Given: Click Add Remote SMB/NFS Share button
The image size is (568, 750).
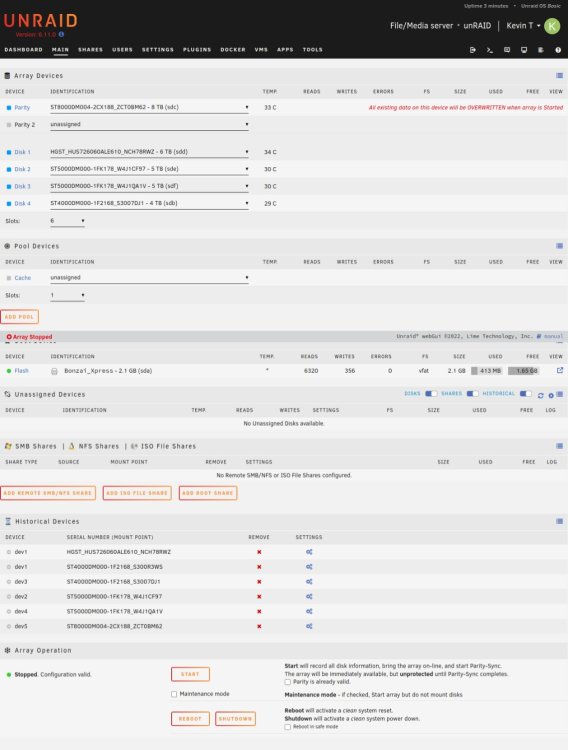Looking at the screenshot, I should point(48,493).
